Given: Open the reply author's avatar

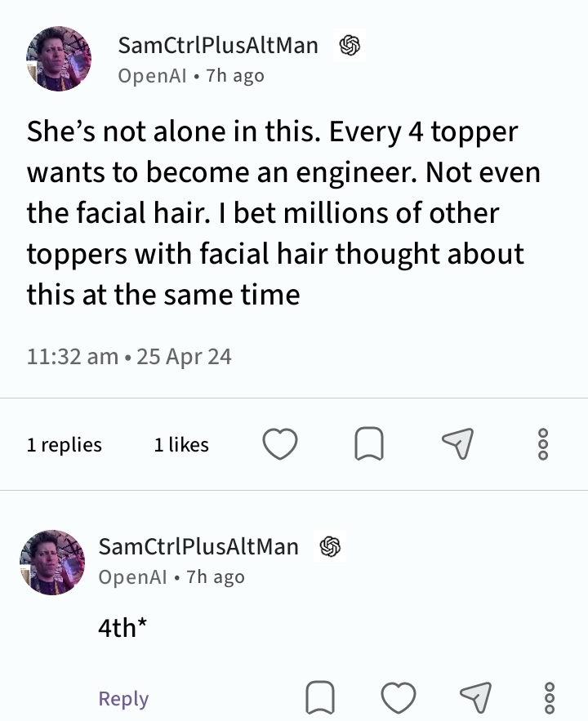Looking at the screenshot, I should pyautogui.click(x=51, y=561).
